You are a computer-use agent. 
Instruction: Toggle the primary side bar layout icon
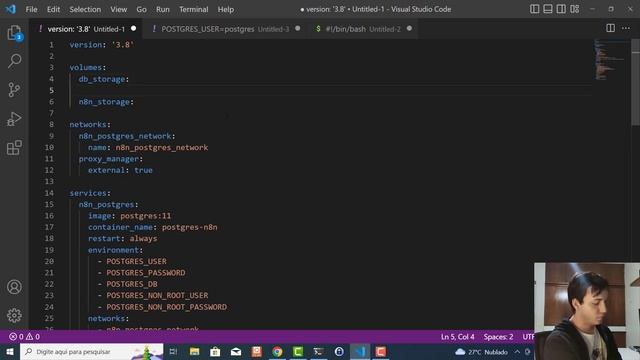534,9
